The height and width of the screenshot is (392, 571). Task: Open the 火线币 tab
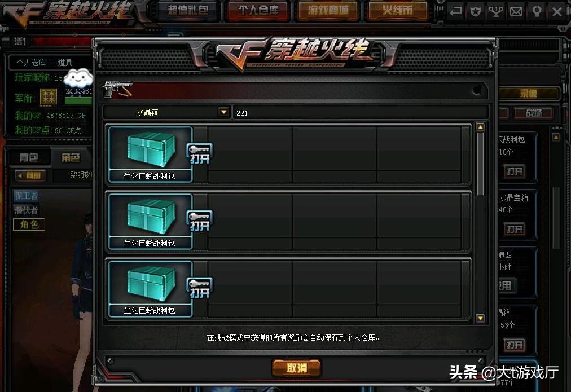(398, 10)
